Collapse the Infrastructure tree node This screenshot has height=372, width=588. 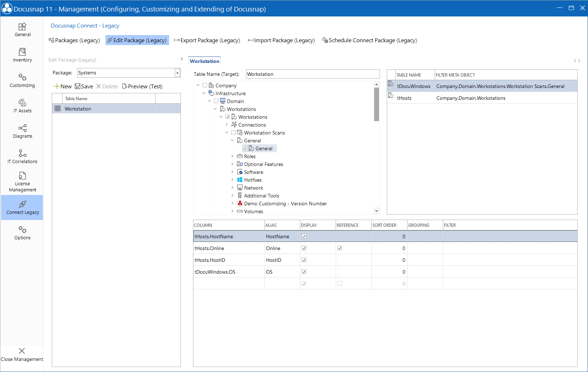tap(204, 93)
